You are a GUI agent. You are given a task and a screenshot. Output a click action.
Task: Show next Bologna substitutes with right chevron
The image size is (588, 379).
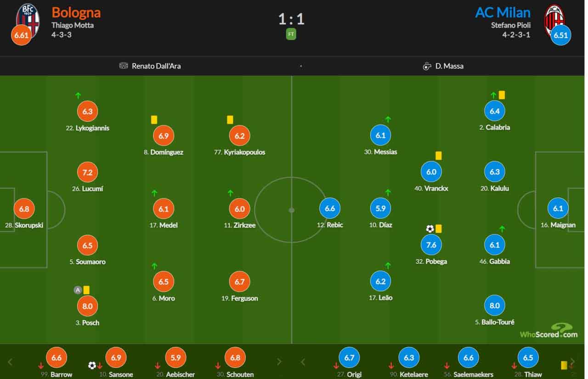279,362
